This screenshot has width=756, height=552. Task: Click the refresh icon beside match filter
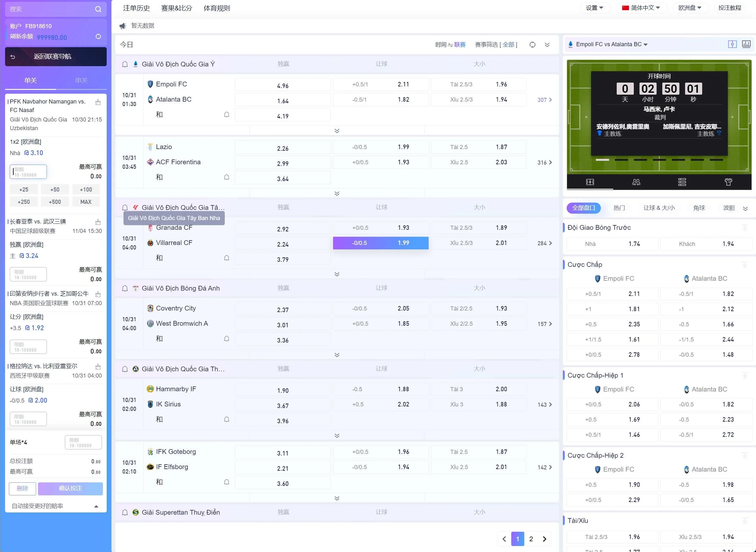[x=532, y=44]
